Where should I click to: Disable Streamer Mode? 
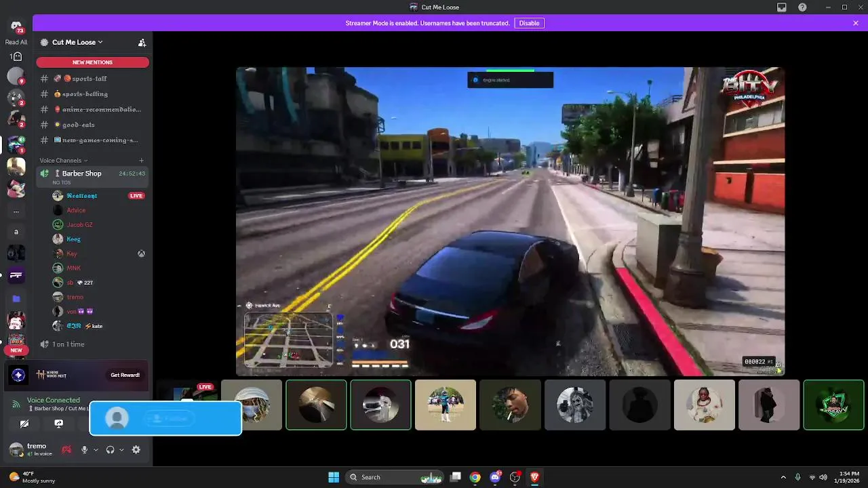click(529, 23)
